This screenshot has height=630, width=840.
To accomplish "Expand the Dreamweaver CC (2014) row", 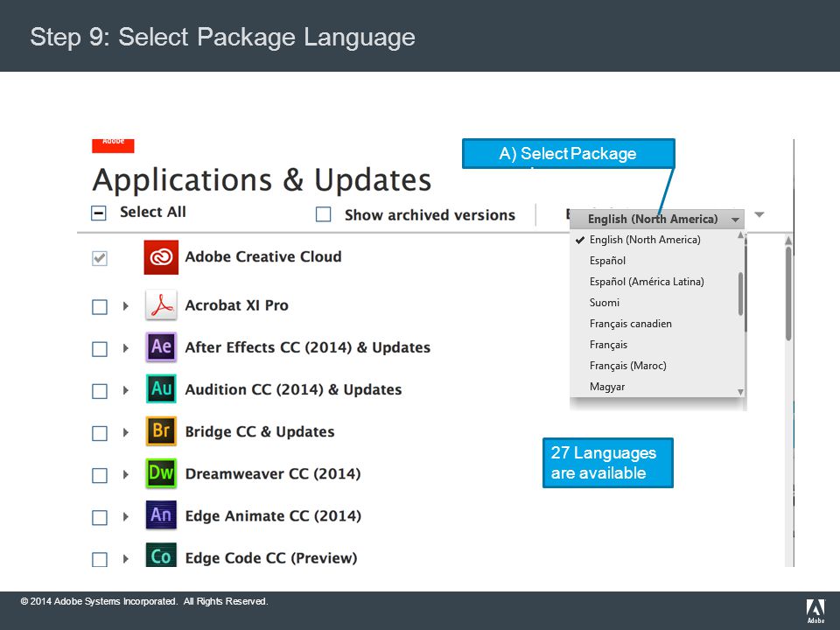I will [125, 474].
